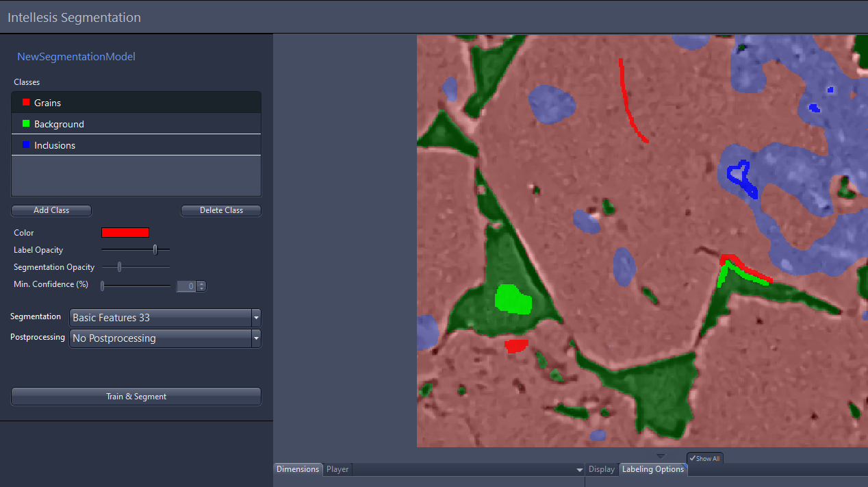
Task: Click the Add Class button
Action: [x=51, y=210]
